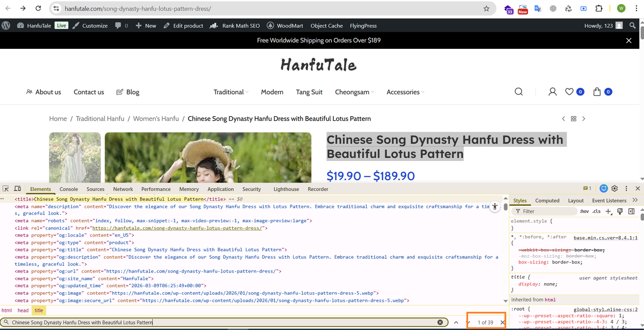
Task: Open the Lighthouse tab
Action: (x=286, y=189)
